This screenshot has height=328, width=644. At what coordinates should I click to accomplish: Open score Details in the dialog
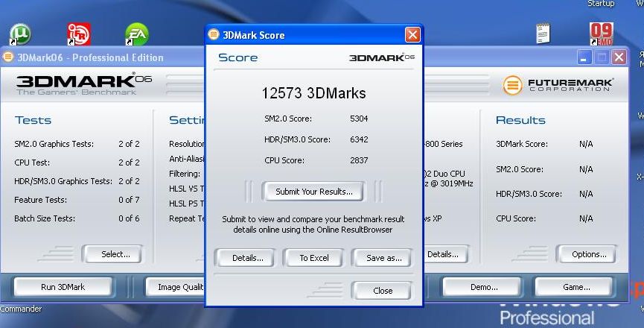pos(247,258)
